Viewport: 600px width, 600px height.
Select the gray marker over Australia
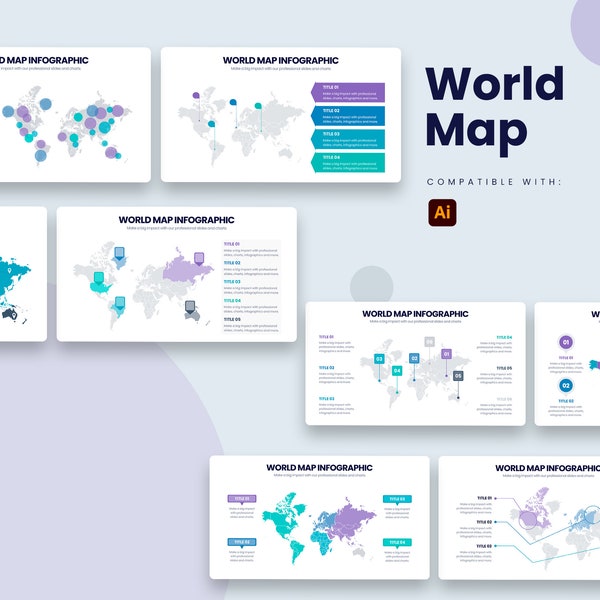pos(190,307)
